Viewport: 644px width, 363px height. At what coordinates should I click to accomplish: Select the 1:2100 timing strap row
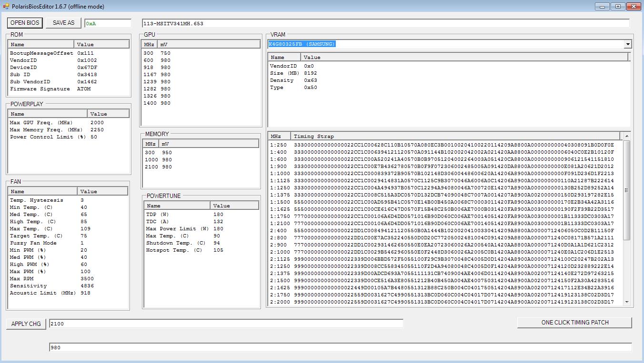[445, 224]
